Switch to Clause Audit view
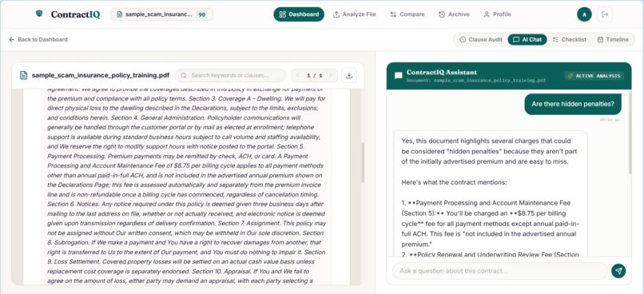 pyautogui.click(x=480, y=39)
